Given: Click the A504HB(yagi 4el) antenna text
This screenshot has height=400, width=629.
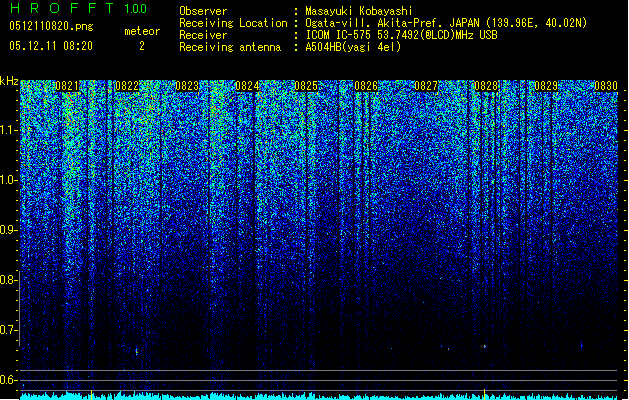Looking at the screenshot, I should [x=353, y=47].
